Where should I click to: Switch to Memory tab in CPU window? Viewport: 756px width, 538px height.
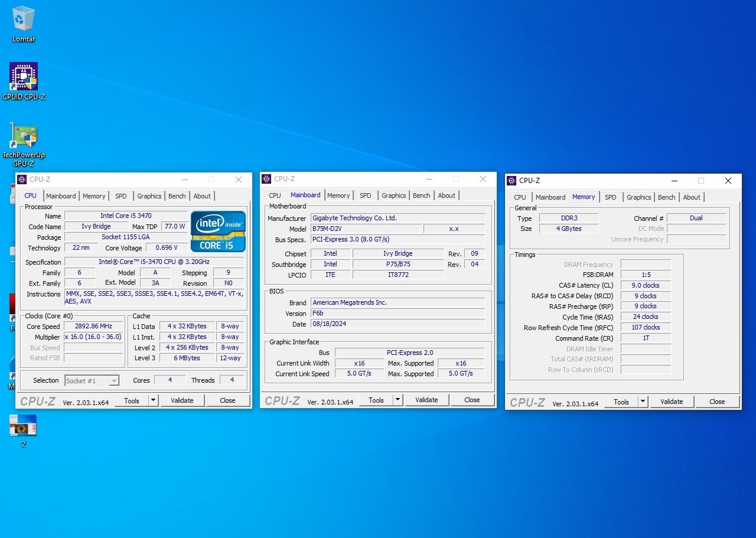pyautogui.click(x=94, y=196)
